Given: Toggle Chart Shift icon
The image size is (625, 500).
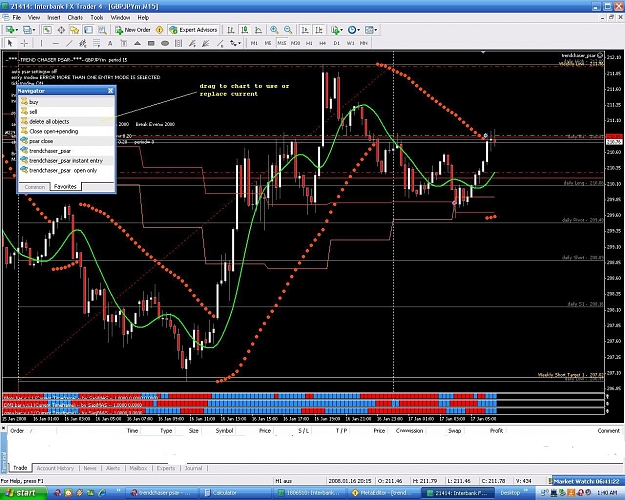Looking at the screenshot, I should [x=319, y=30].
